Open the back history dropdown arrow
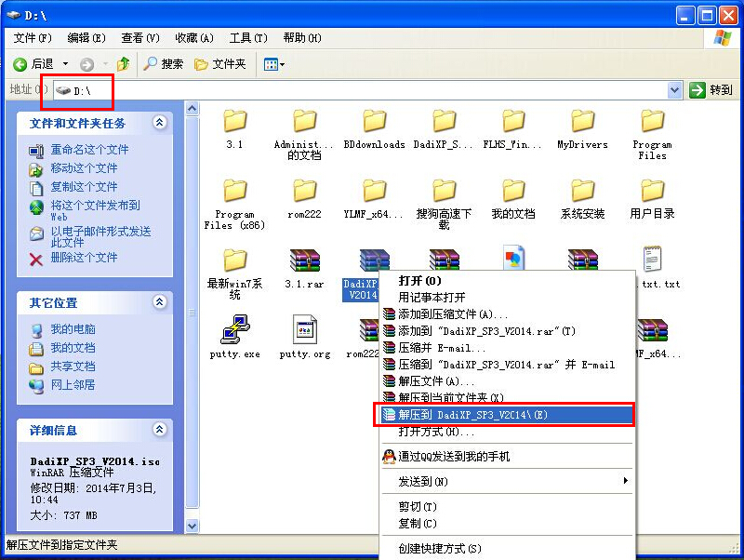Image resolution: width=744 pixels, height=560 pixels. click(65, 64)
